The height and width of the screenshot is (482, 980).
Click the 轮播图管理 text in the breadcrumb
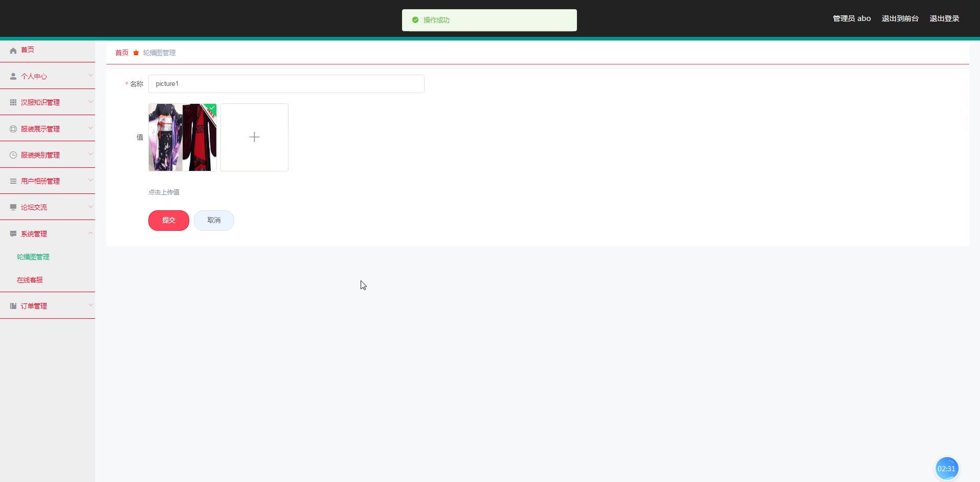[x=160, y=53]
